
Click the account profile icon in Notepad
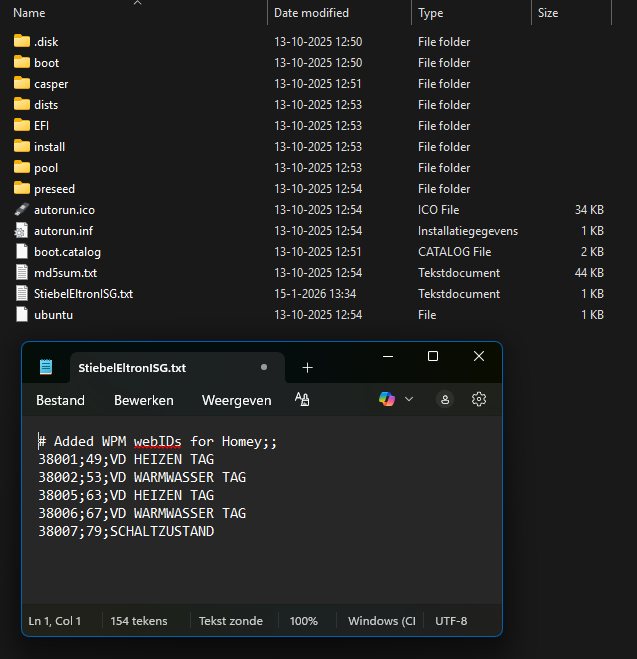pyautogui.click(x=445, y=399)
